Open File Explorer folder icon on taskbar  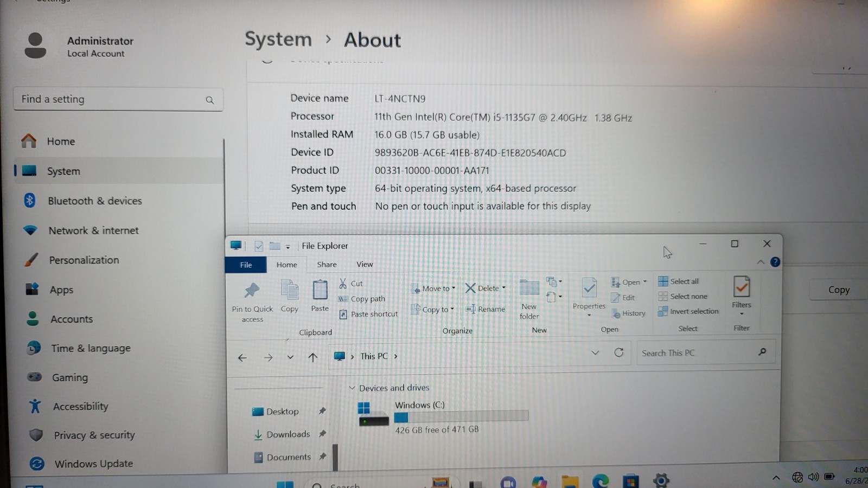(570, 481)
